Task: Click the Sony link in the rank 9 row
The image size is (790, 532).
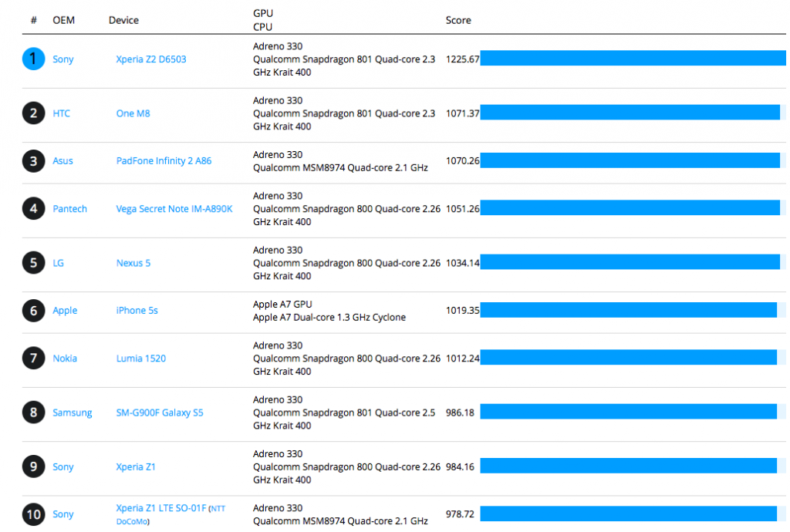Action: coord(63,467)
